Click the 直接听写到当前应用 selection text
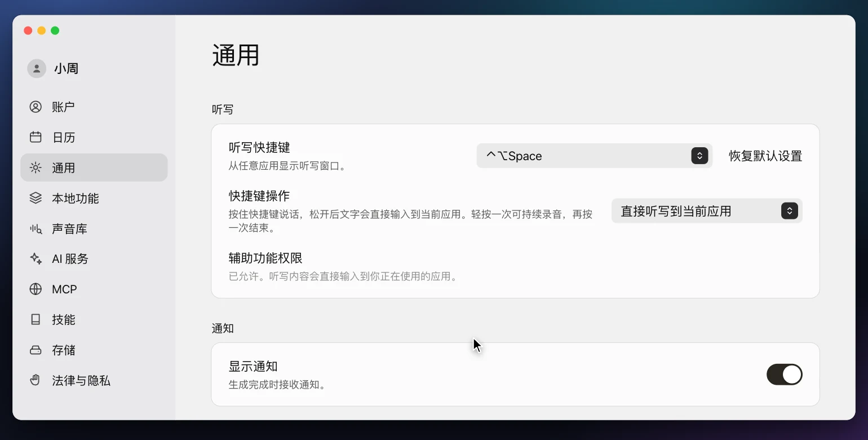 (x=676, y=211)
